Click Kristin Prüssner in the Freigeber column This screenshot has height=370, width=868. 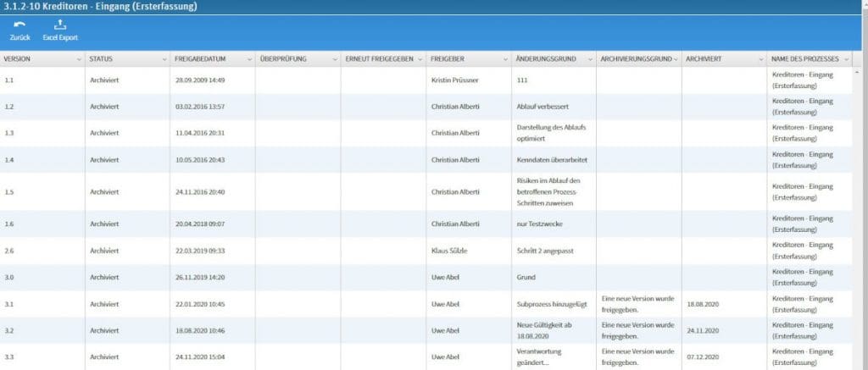459,80
